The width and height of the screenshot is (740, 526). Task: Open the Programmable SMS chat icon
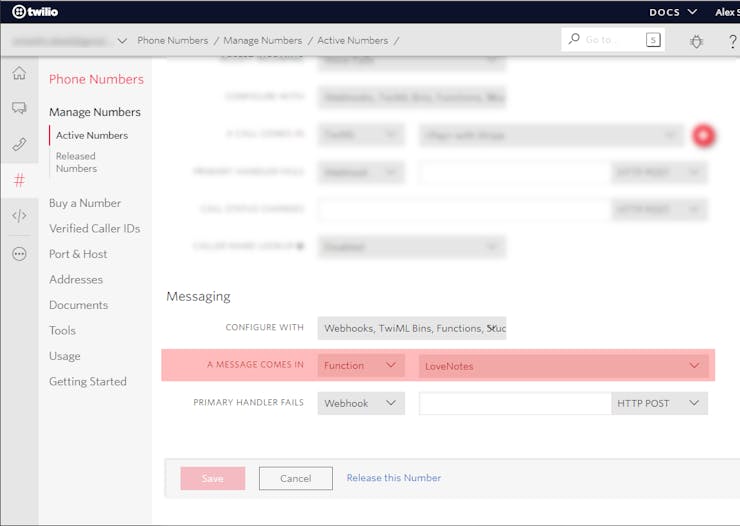coord(19,108)
